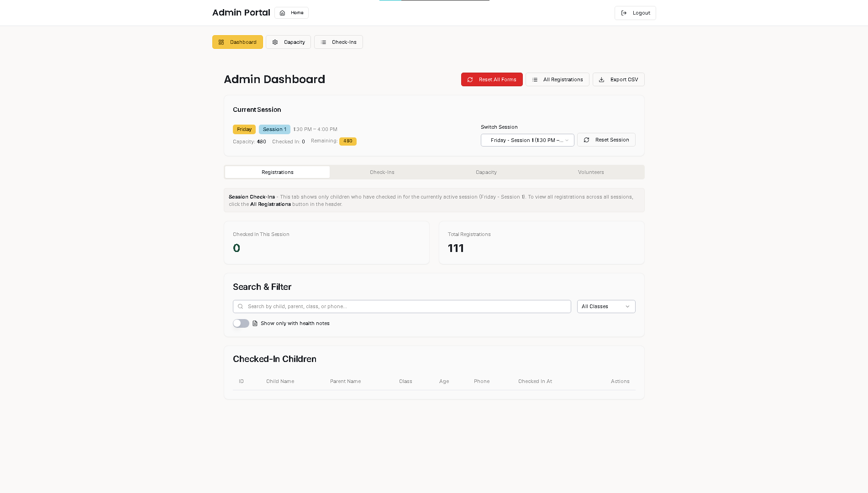Screen dimensions: 868x493
Task: Open the Capacity tab in dashboard
Action: (x=486, y=173)
